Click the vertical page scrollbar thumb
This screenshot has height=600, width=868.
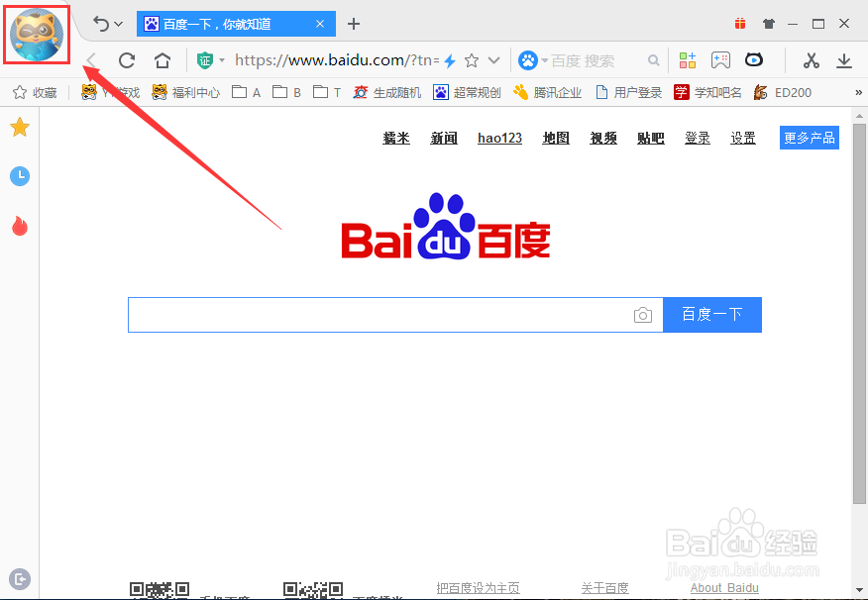tap(859, 314)
